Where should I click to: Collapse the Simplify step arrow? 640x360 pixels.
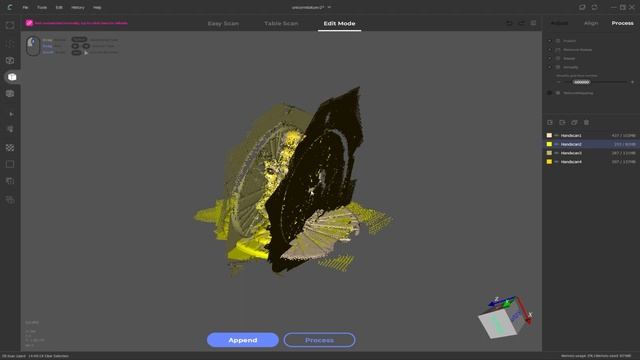point(549,67)
